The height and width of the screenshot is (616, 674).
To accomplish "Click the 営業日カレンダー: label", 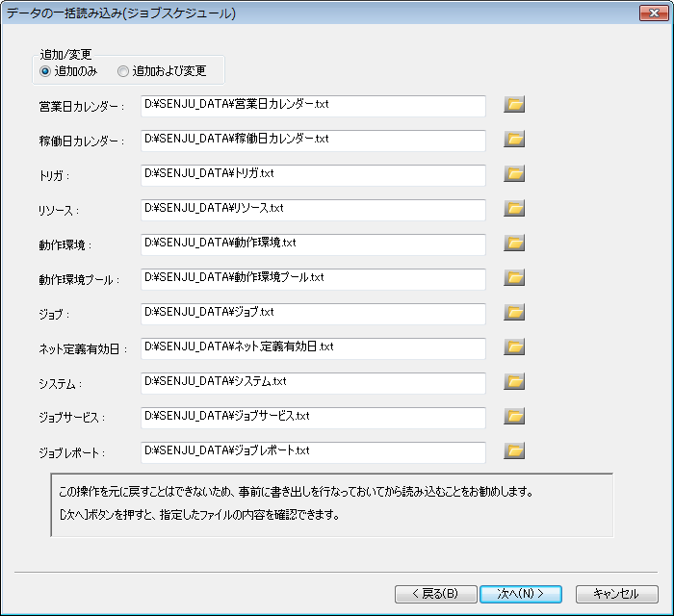I will pyautogui.click(x=82, y=107).
